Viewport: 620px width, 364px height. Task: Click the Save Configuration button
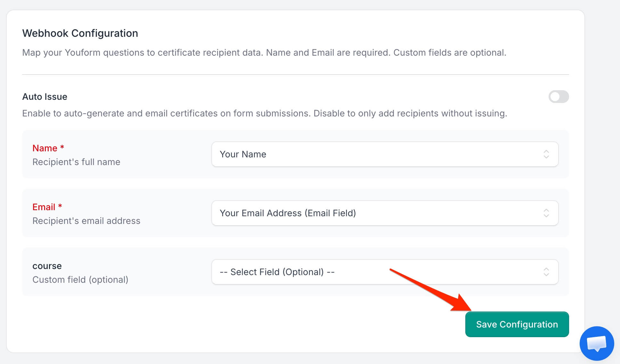coord(517,324)
